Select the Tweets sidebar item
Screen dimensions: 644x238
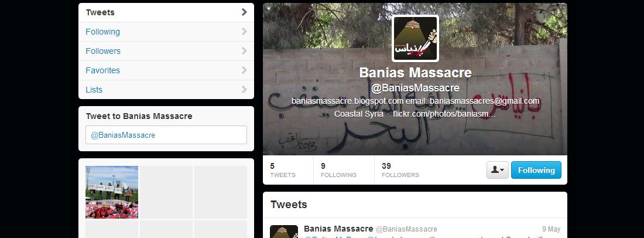point(166,12)
